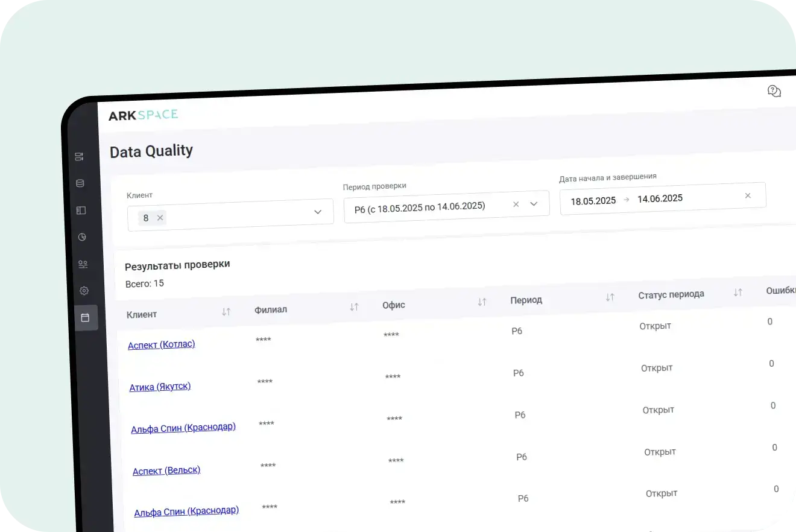
Task: Expand the Клиент dropdown
Action: (x=318, y=212)
